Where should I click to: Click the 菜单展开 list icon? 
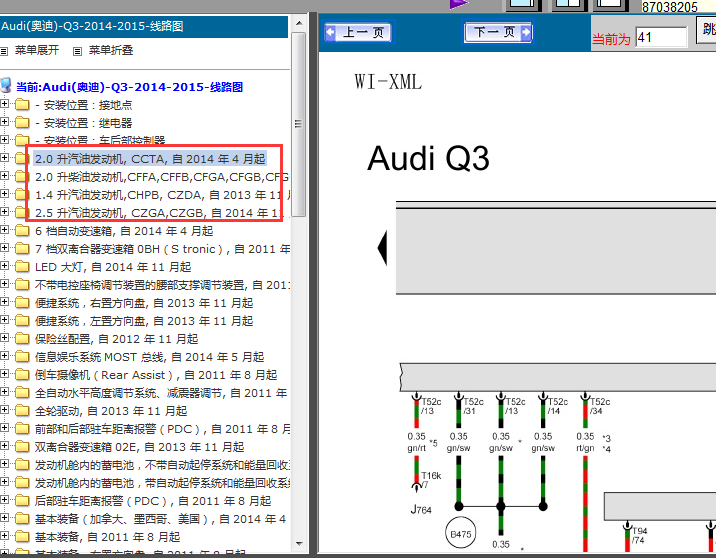point(4,51)
